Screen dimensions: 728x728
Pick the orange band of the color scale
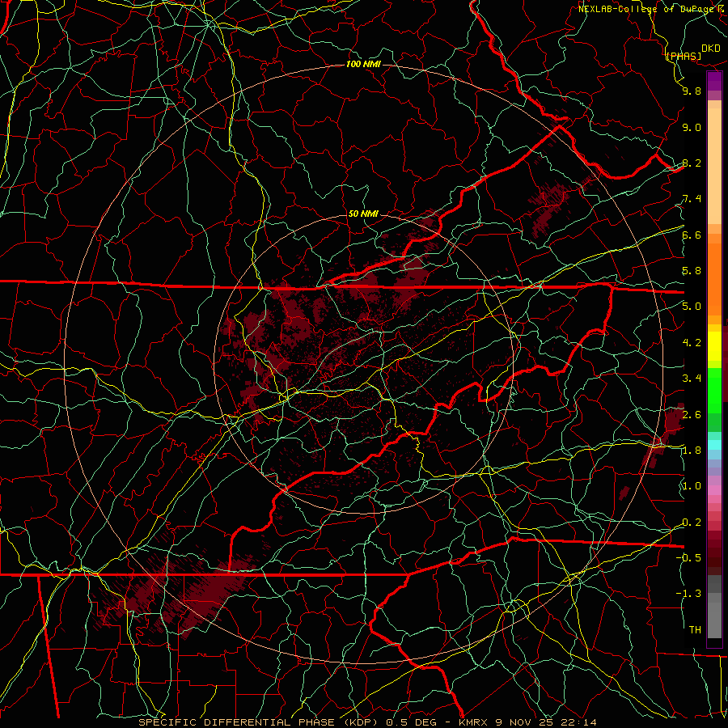pos(714,278)
